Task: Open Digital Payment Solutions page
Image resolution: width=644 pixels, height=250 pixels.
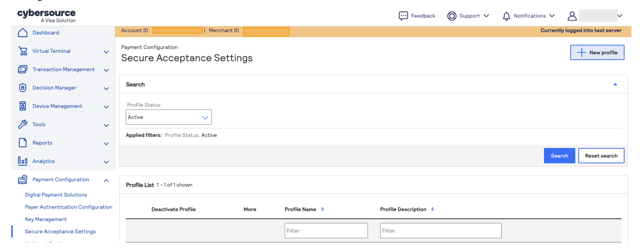Action: (56, 195)
